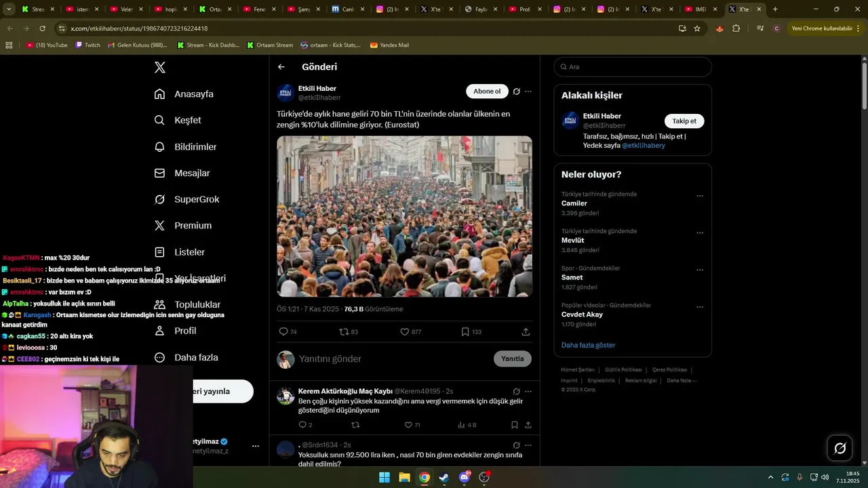Click the Yanıtını gönder reply field

(x=393, y=359)
